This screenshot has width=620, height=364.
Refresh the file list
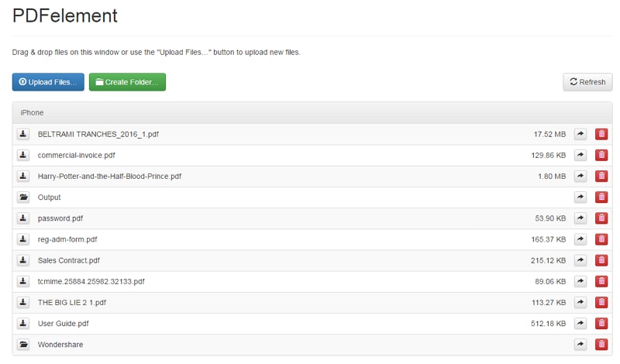point(587,82)
